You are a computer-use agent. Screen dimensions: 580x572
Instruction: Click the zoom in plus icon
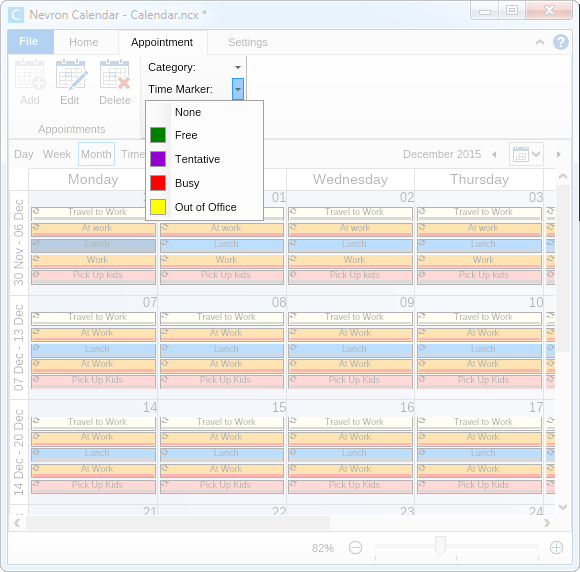[556, 547]
